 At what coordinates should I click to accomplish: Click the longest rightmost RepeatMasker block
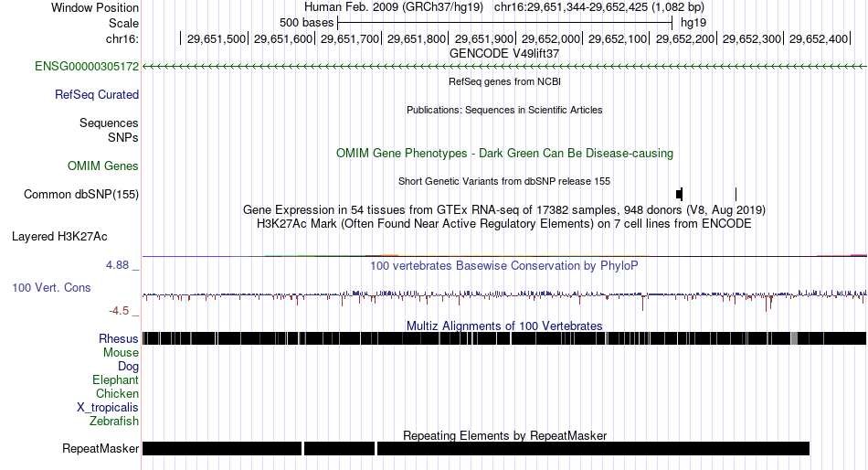[x=593, y=448]
